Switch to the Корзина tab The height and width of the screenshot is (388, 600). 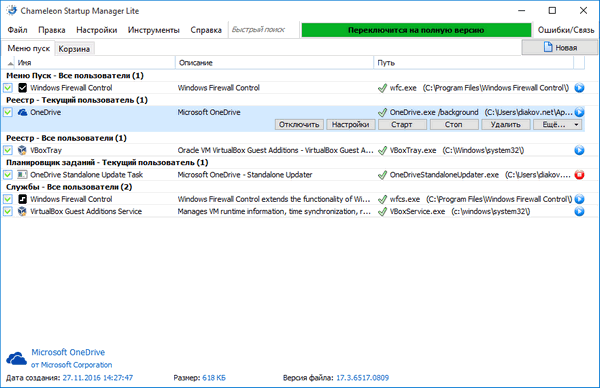74,49
